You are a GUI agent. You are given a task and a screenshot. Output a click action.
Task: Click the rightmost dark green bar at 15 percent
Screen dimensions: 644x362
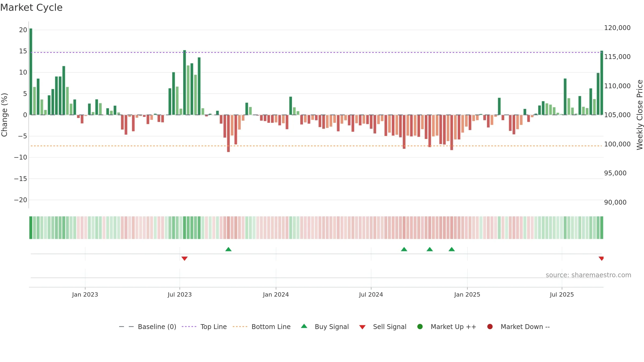point(602,83)
